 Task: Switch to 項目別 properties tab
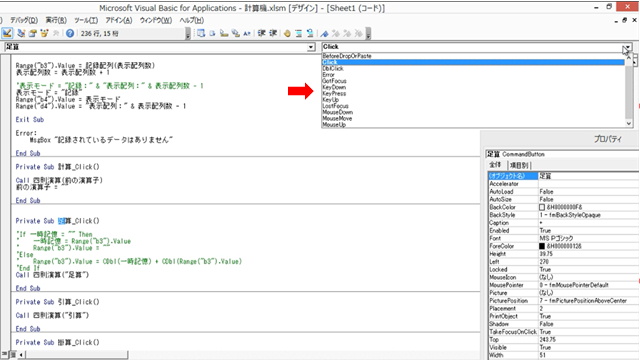(x=519, y=165)
